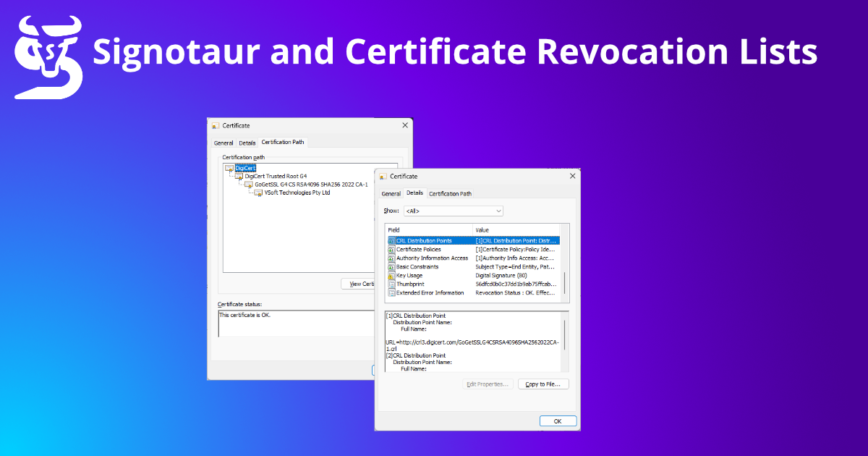Screen dimensions: 868x456
Task: Select DigiCert Trusted Root G4 in the path
Action: (x=276, y=176)
